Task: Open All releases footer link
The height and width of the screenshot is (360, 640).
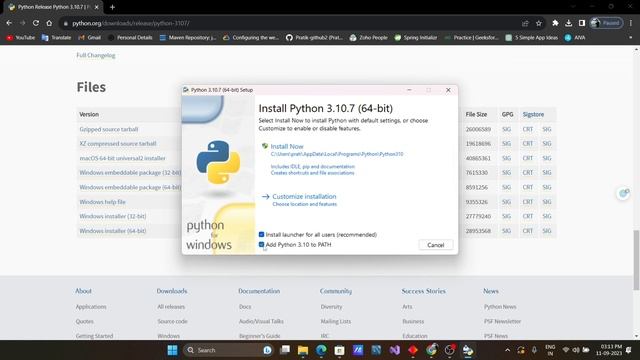Action: tap(171, 307)
